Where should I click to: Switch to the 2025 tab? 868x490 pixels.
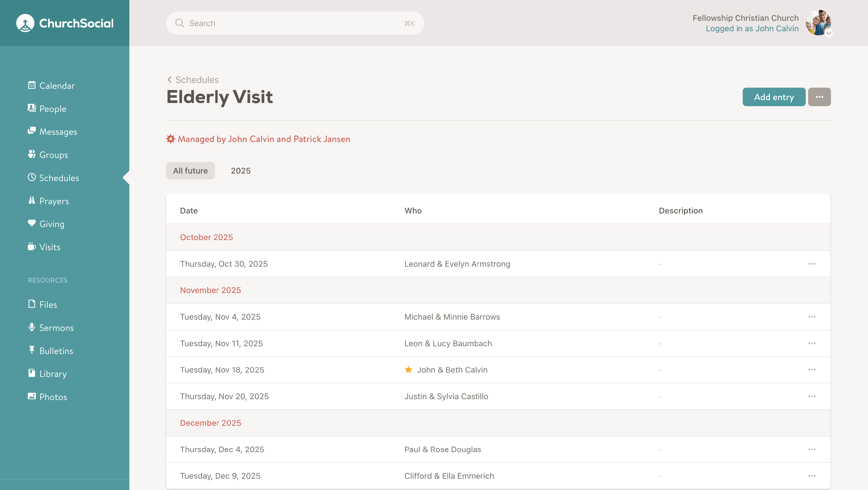pyautogui.click(x=241, y=171)
